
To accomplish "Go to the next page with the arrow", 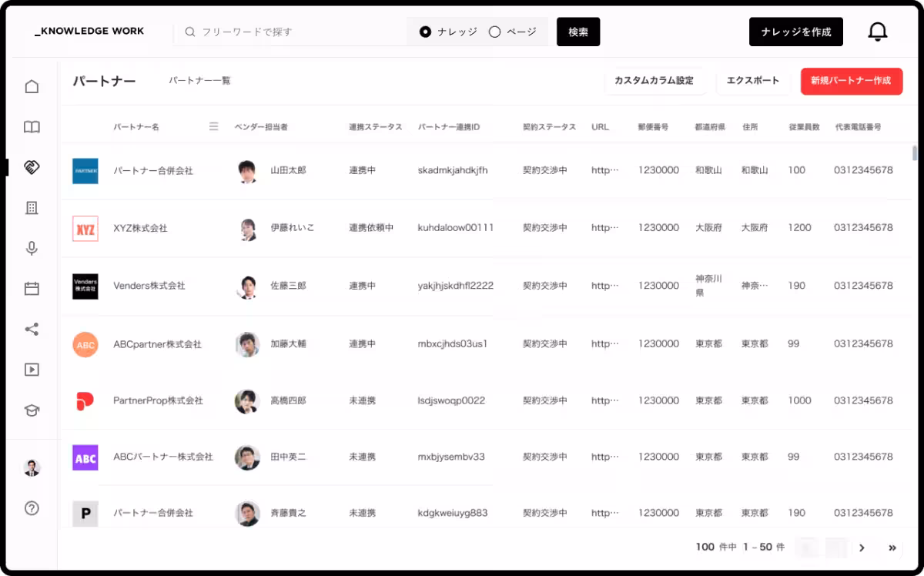I will [x=862, y=548].
